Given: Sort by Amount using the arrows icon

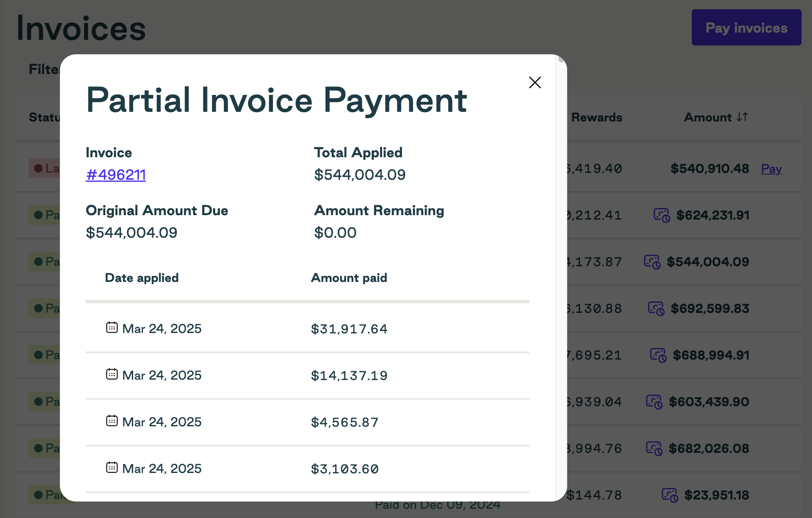Looking at the screenshot, I should click(742, 117).
